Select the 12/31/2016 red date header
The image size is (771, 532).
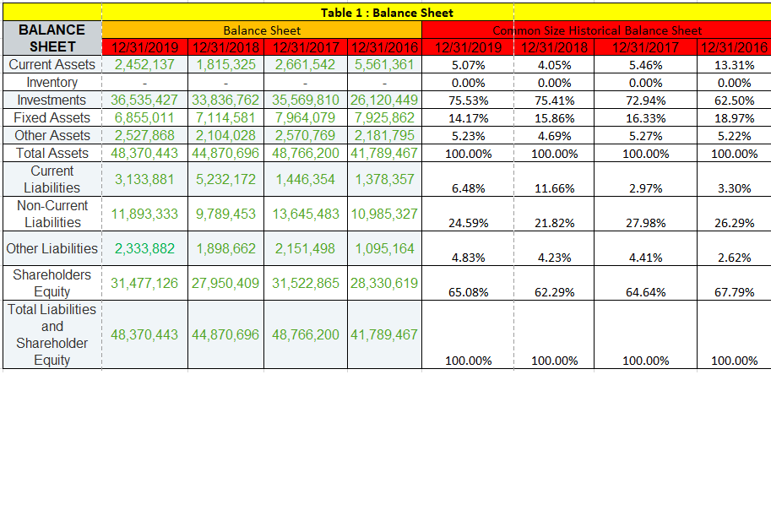731,46
